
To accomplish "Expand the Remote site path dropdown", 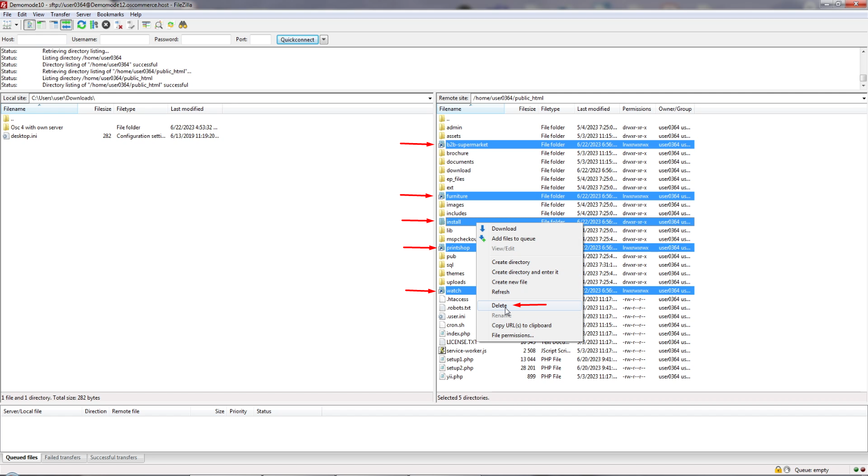I will point(863,98).
